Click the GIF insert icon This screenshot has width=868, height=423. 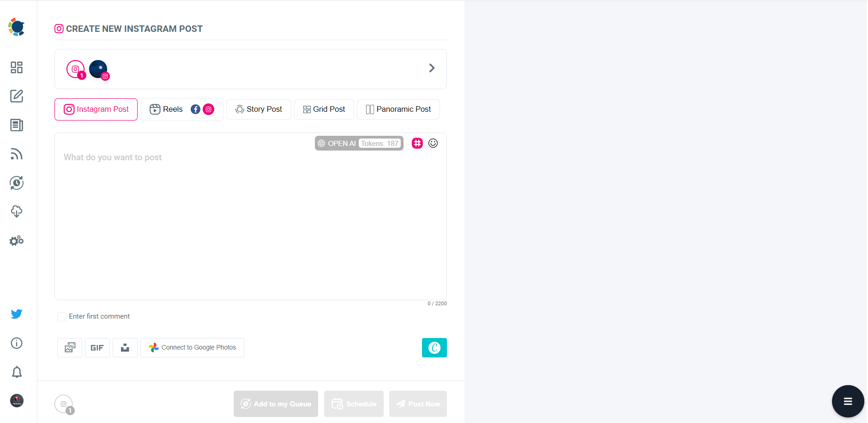(97, 347)
